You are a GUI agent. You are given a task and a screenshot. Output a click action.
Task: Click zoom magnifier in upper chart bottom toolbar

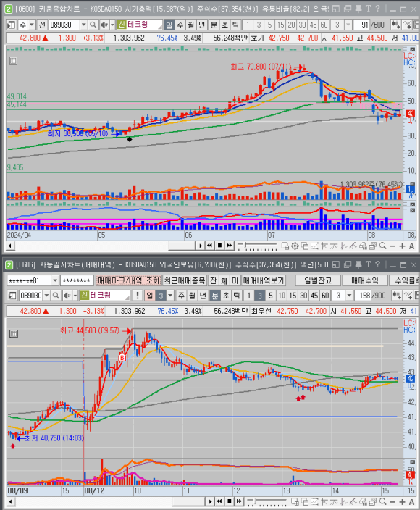click(383, 246)
